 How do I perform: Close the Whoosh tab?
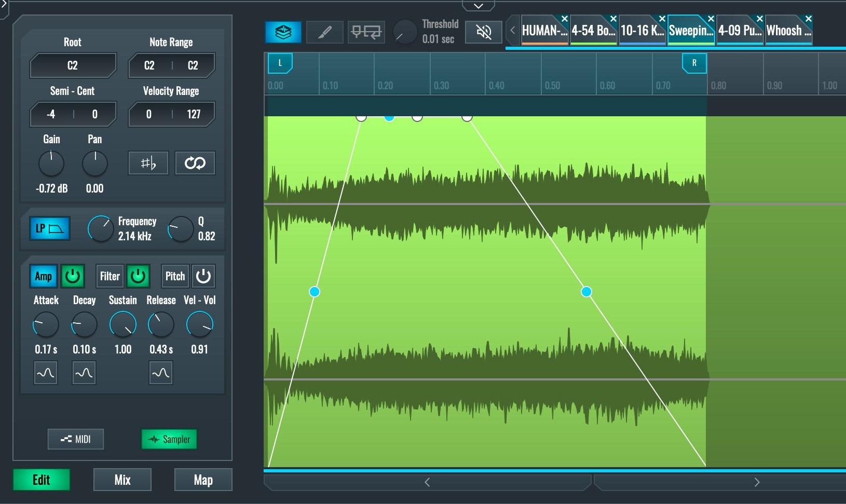(x=808, y=19)
